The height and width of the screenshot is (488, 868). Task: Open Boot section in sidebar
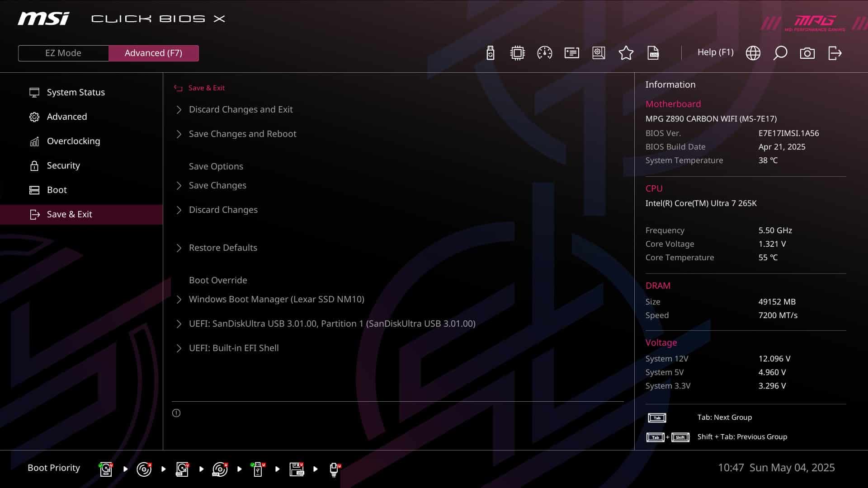[81, 190]
